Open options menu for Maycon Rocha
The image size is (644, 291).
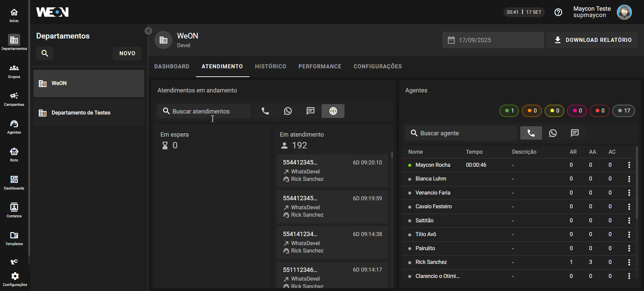tap(629, 165)
